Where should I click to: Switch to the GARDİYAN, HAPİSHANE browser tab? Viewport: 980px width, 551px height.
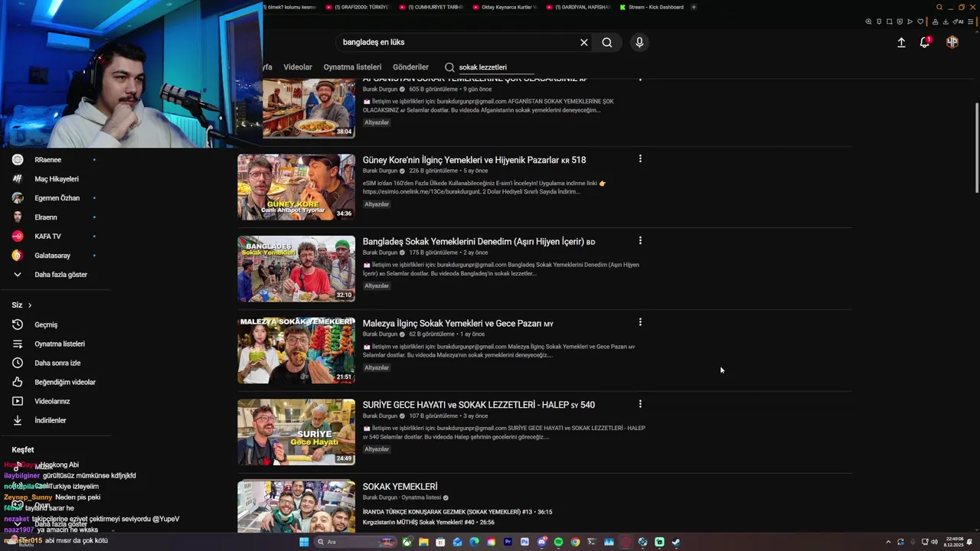click(x=577, y=7)
